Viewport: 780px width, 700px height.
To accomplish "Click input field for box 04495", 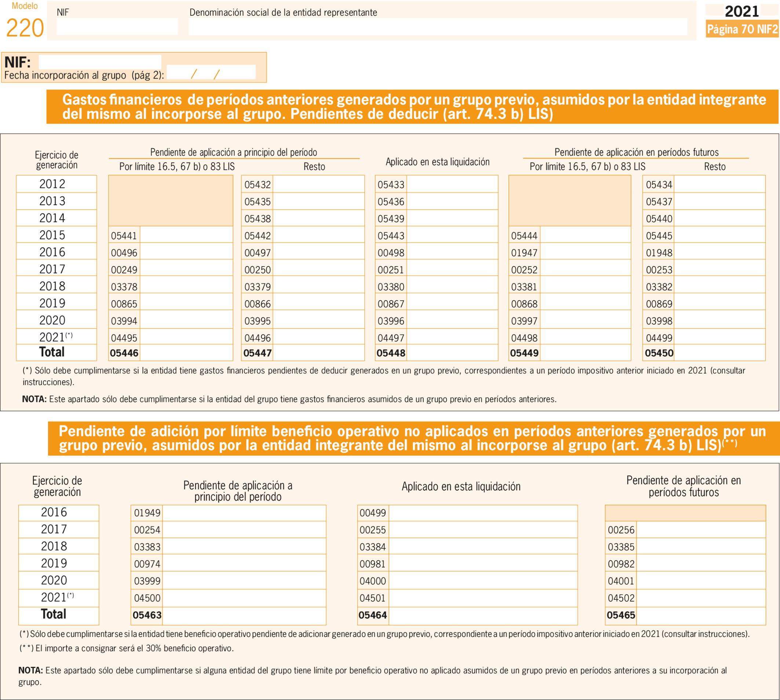I will pyautogui.click(x=186, y=337).
